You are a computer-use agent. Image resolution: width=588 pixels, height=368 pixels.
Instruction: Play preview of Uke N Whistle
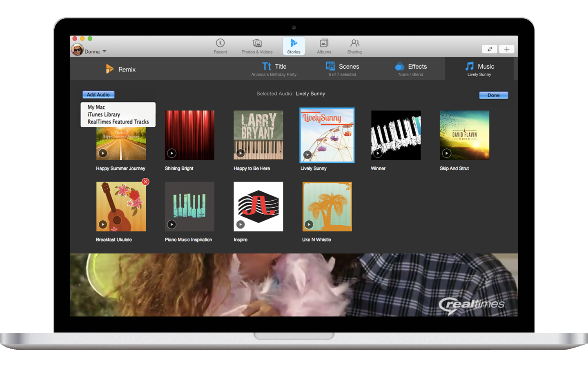click(x=309, y=224)
